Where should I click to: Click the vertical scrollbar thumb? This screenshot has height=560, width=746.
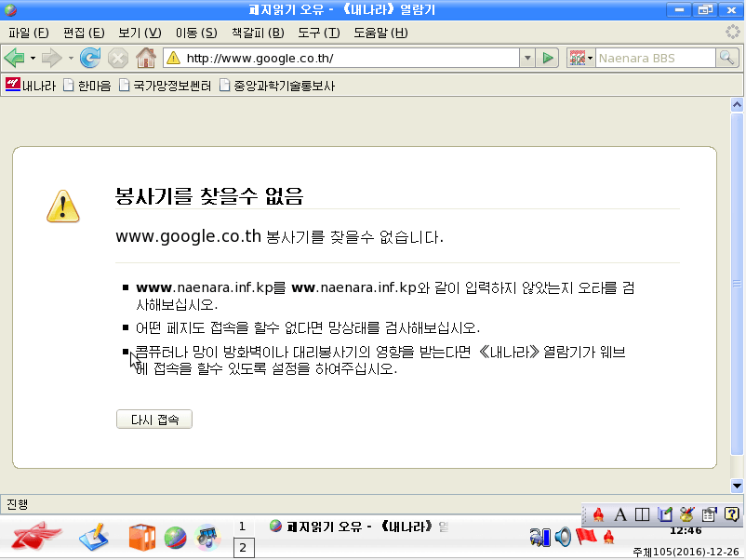[x=737, y=284]
